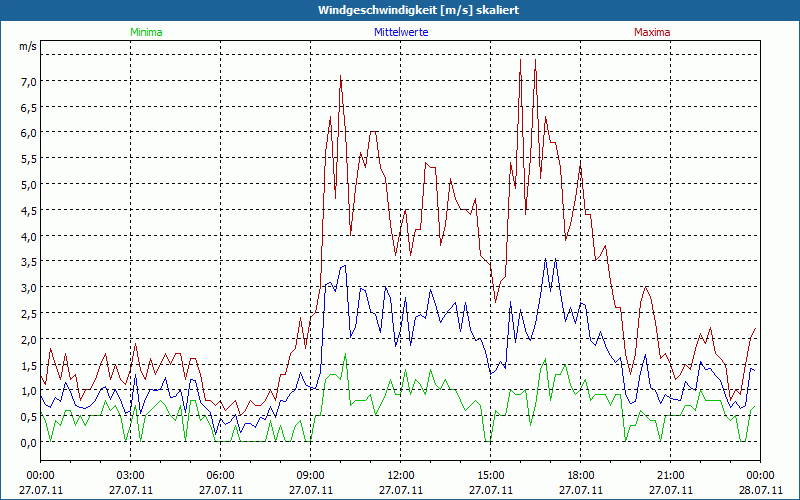Click the '1,0' y-axis value
This screenshot has width=800, height=500.
29,391
